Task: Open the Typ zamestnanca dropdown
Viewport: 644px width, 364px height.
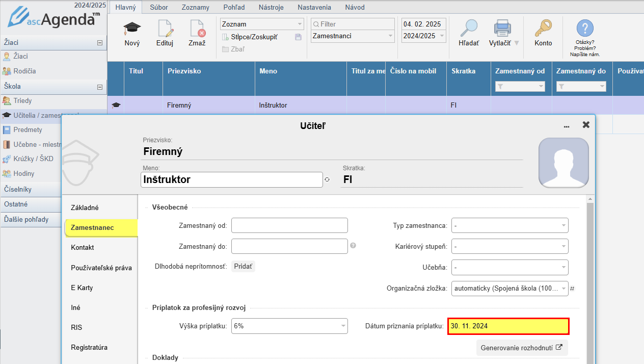Action: click(x=510, y=225)
